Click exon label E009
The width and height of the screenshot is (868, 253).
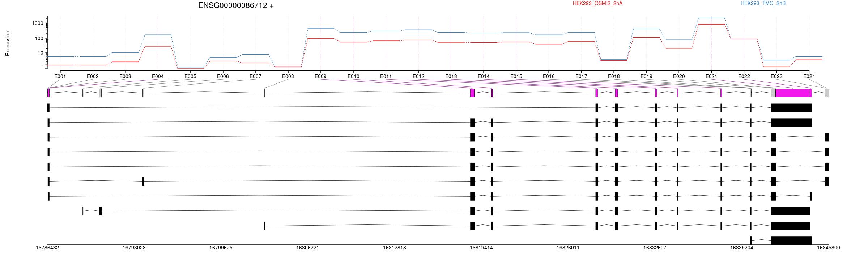[x=320, y=76]
